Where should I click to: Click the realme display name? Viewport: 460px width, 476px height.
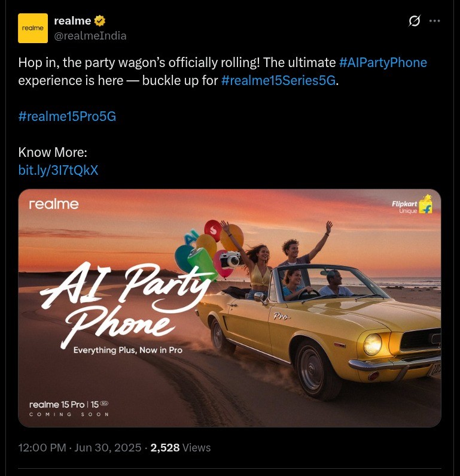(x=72, y=20)
